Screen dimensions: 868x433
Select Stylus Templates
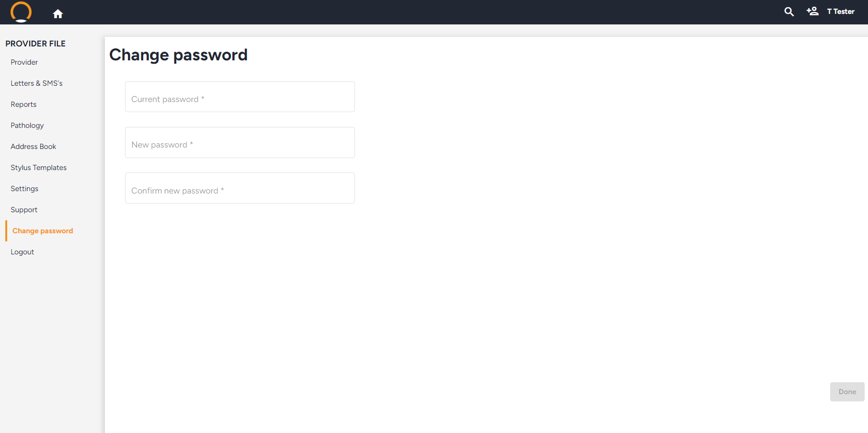tap(39, 168)
